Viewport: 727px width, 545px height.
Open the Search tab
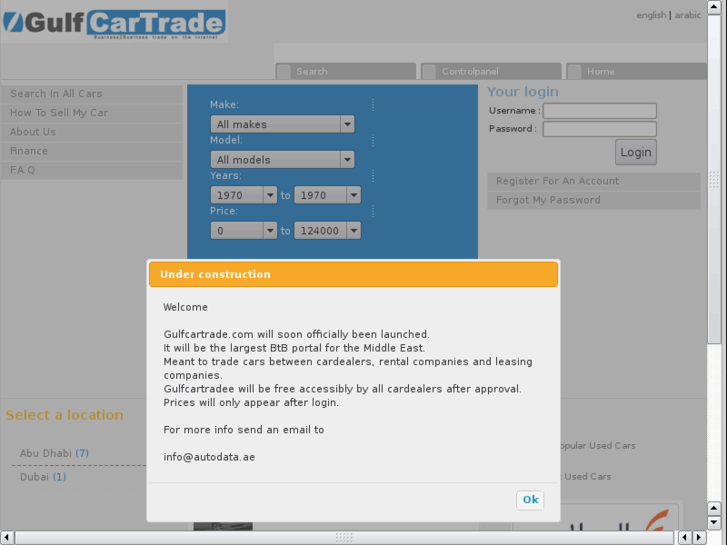tap(345, 71)
